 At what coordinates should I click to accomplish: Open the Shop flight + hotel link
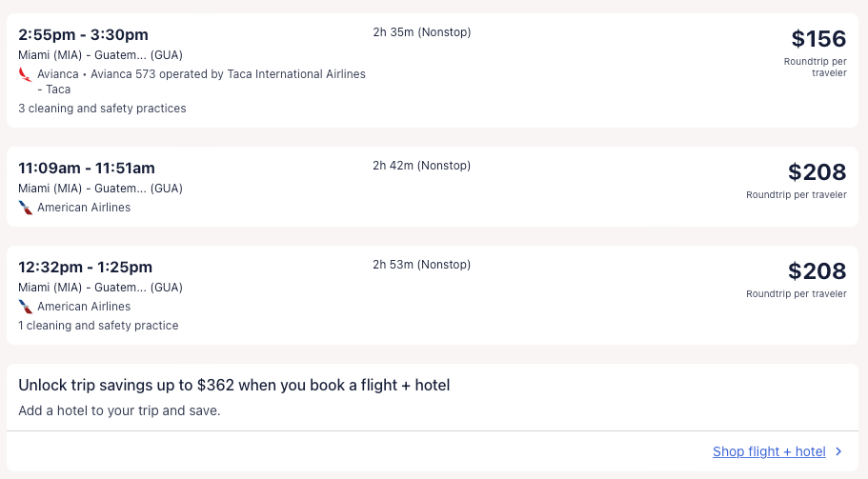[x=769, y=452]
